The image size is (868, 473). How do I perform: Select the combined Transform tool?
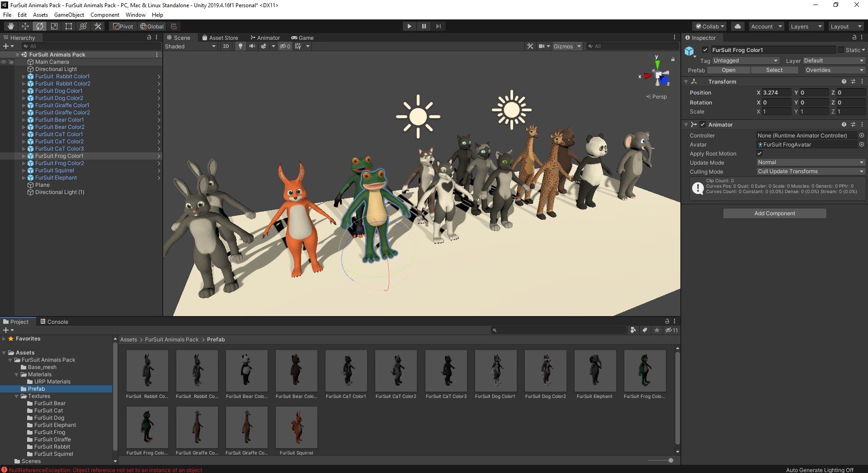(83, 26)
